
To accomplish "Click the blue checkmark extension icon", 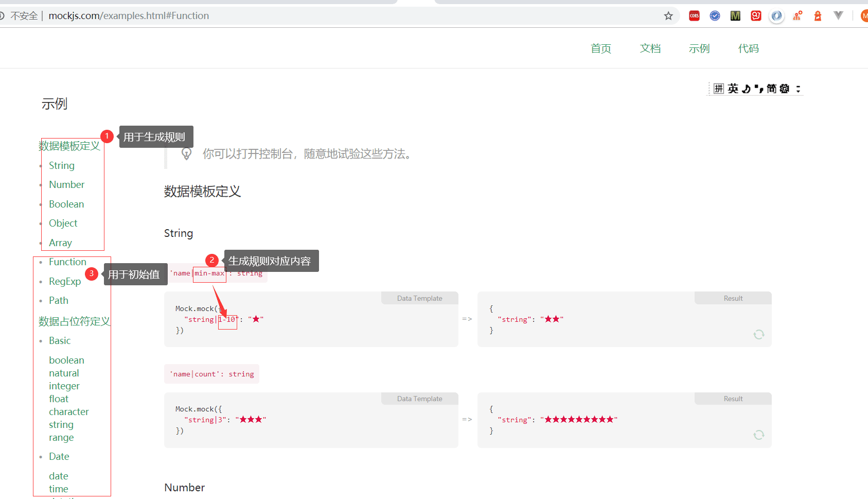I will (715, 16).
